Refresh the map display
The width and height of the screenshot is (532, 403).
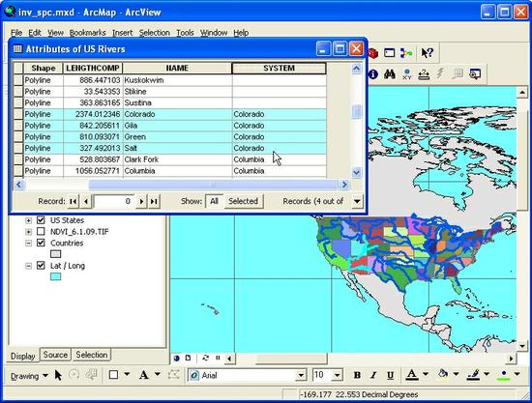[x=206, y=358]
